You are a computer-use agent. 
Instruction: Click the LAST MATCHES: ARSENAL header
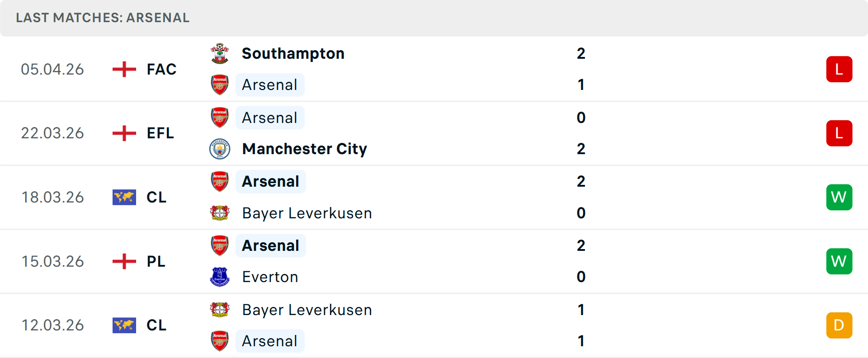(x=103, y=18)
